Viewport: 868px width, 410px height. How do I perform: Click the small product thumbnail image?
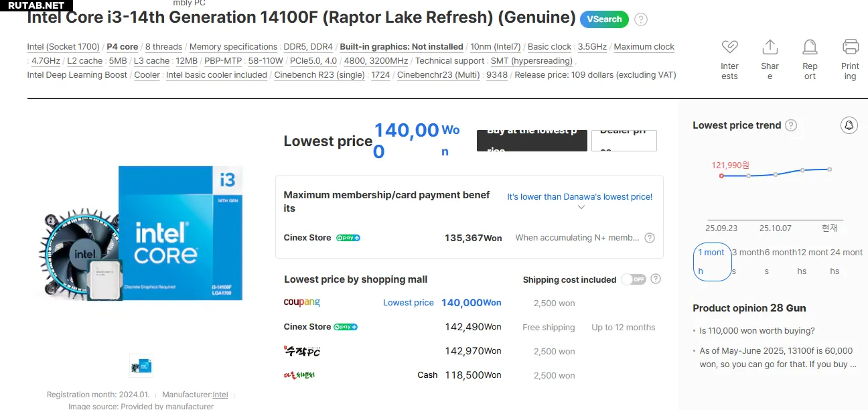[x=141, y=366]
